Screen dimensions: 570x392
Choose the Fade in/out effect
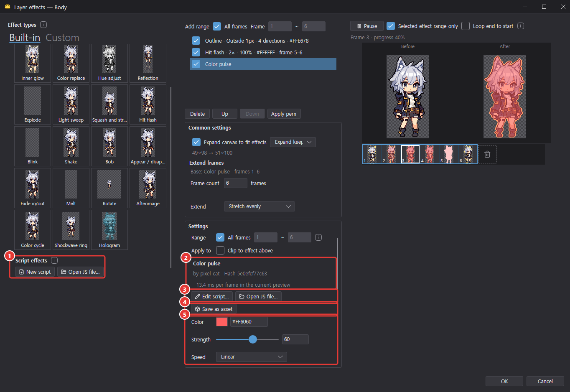tap(33, 188)
